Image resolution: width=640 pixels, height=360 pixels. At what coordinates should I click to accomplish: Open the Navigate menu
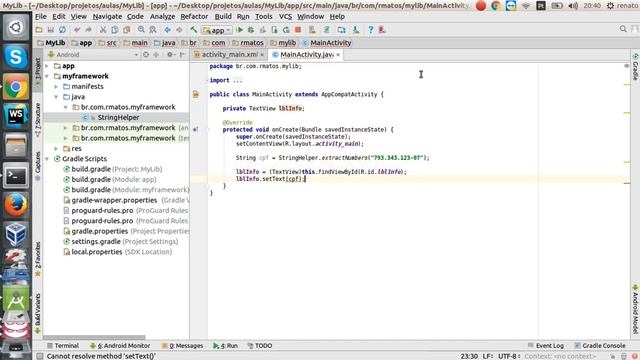pos(107,16)
